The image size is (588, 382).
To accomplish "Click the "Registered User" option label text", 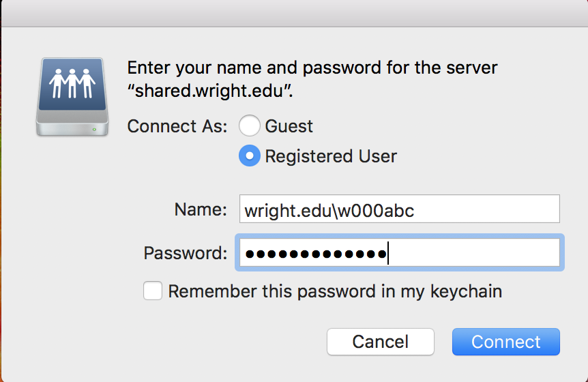I will (331, 156).
